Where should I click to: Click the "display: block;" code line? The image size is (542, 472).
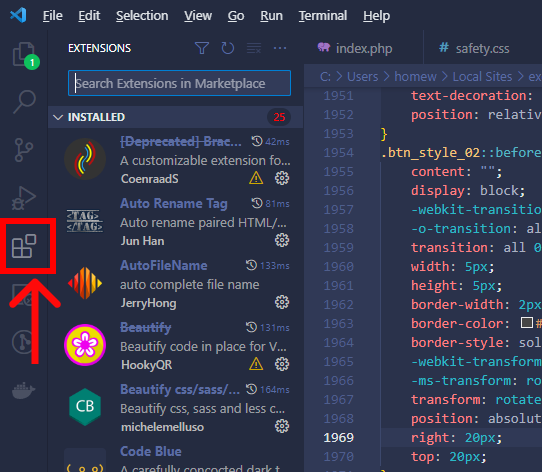pyautogui.click(x=468, y=191)
